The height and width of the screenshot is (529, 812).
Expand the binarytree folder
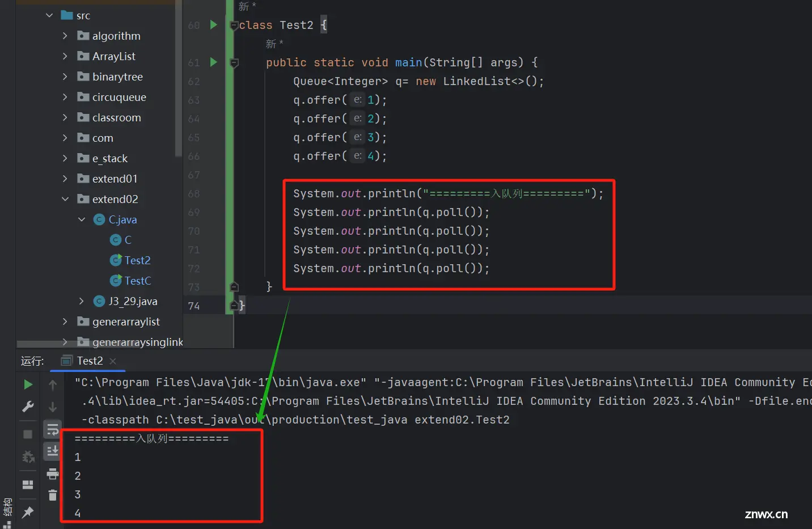coord(65,77)
